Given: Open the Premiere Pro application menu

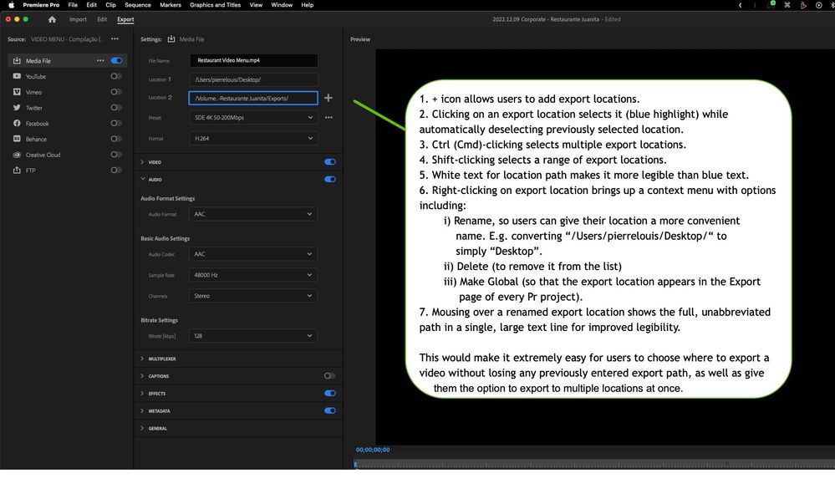Looking at the screenshot, I should point(41,5).
